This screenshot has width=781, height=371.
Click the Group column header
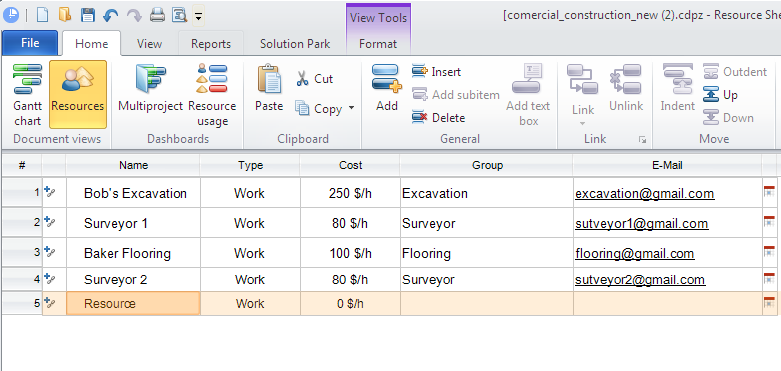(487, 165)
